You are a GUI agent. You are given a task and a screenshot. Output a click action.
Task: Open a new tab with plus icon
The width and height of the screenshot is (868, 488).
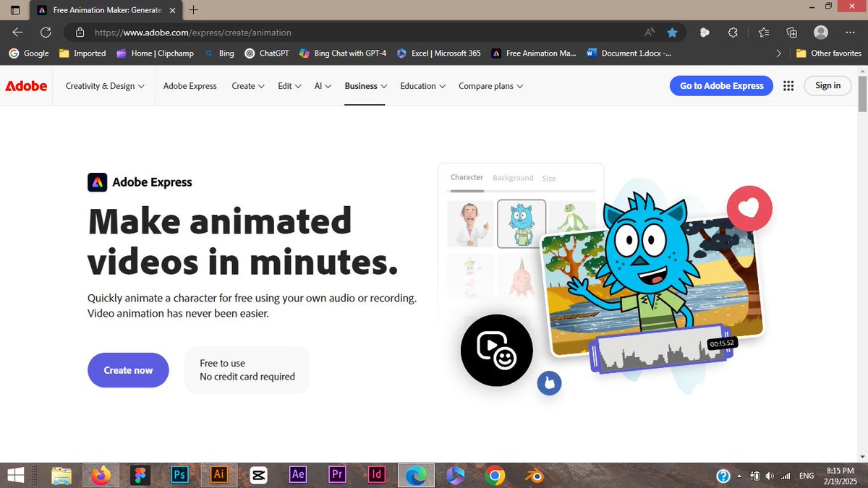point(193,10)
